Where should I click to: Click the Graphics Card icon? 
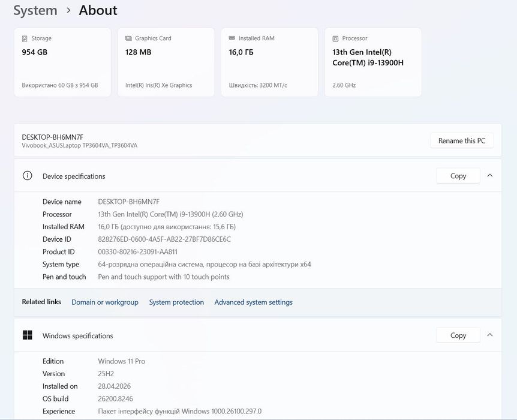128,38
